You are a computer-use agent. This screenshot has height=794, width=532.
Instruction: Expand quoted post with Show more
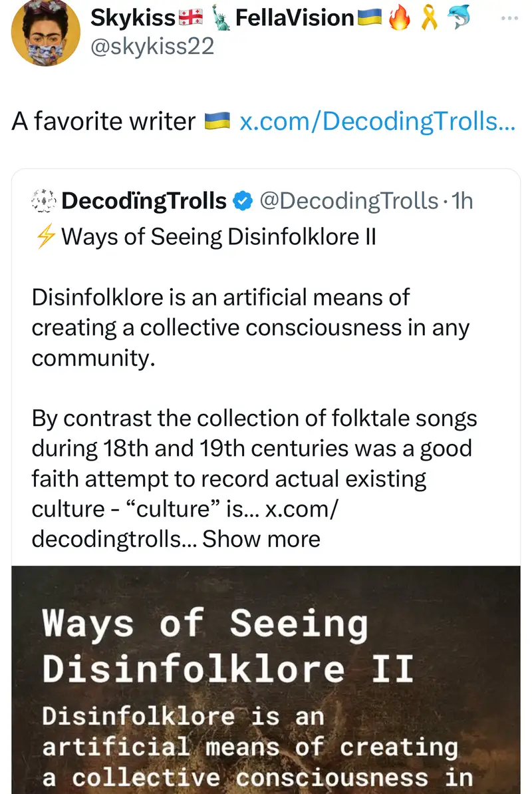click(x=261, y=538)
